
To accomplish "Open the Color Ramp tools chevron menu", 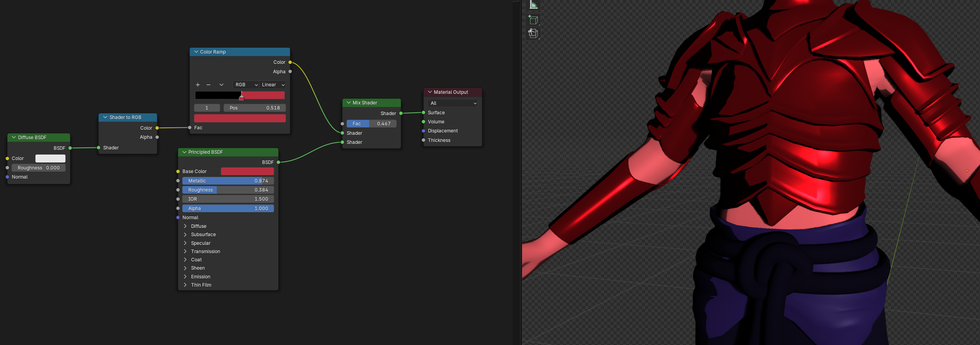I will 221,85.
